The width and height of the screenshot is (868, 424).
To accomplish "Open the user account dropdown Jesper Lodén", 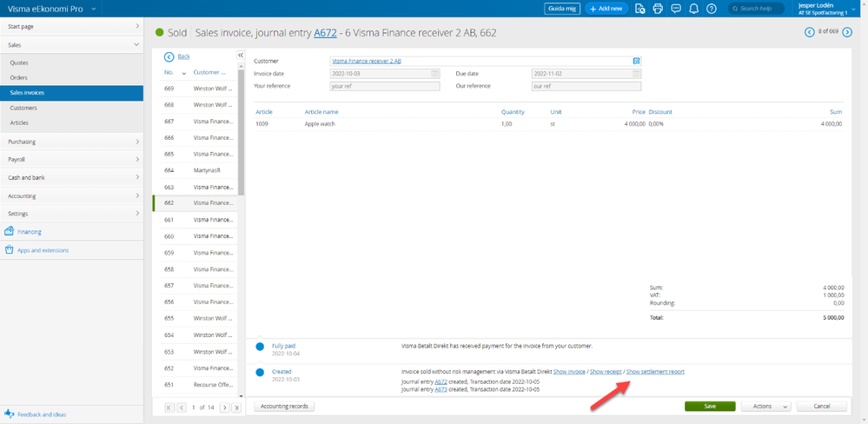I will (x=822, y=9).
